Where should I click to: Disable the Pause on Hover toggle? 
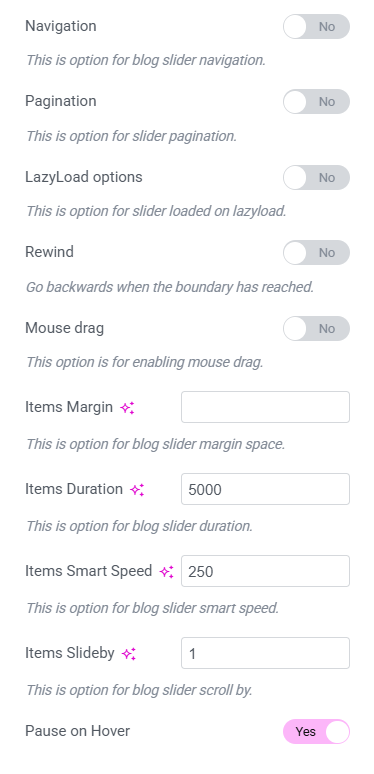click(316, 731)
